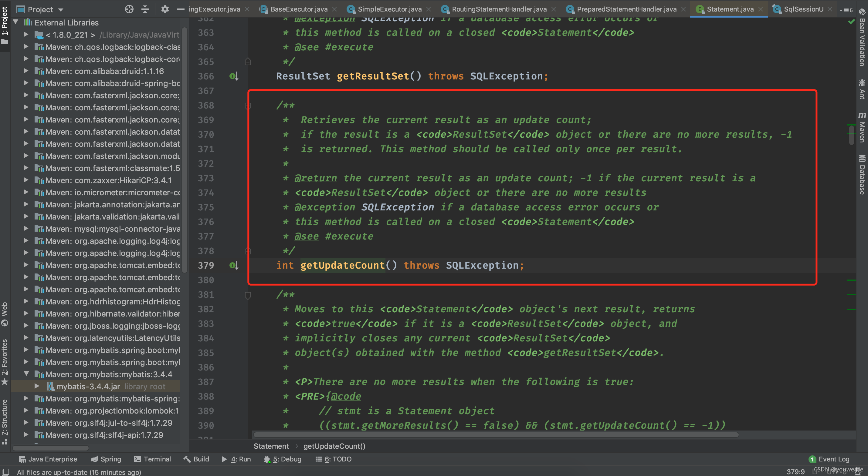Viewport: 868px width, 476px height.
Task: Click @see link on line 377
Action: pos(306,236)
